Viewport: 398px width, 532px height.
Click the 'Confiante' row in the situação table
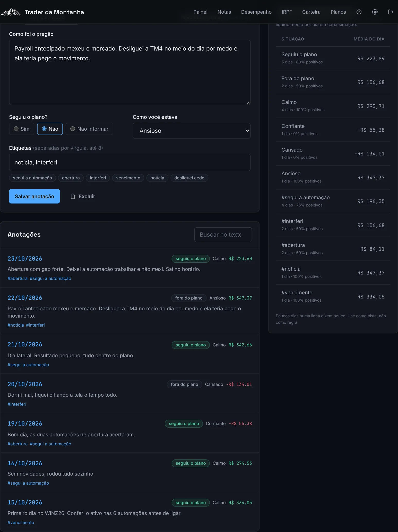tap(333, 130)
